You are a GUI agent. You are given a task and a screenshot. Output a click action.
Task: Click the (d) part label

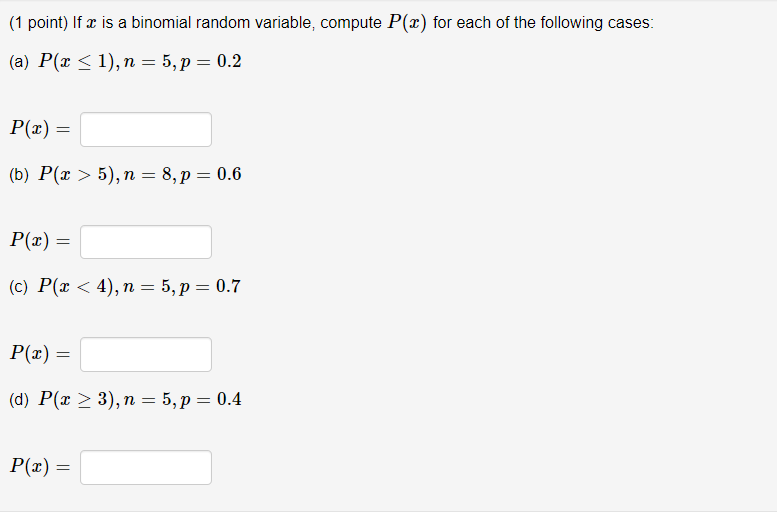pyautogui.click(x=19, y=399)
